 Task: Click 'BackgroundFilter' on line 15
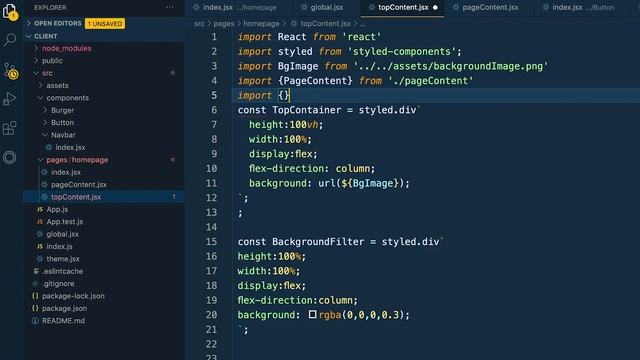tap(318, 242)
